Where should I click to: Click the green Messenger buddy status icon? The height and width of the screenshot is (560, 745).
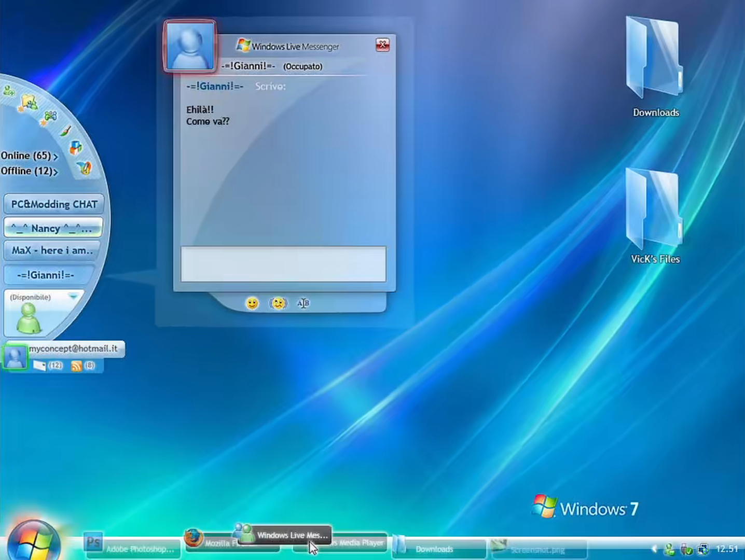pos(29,318)
